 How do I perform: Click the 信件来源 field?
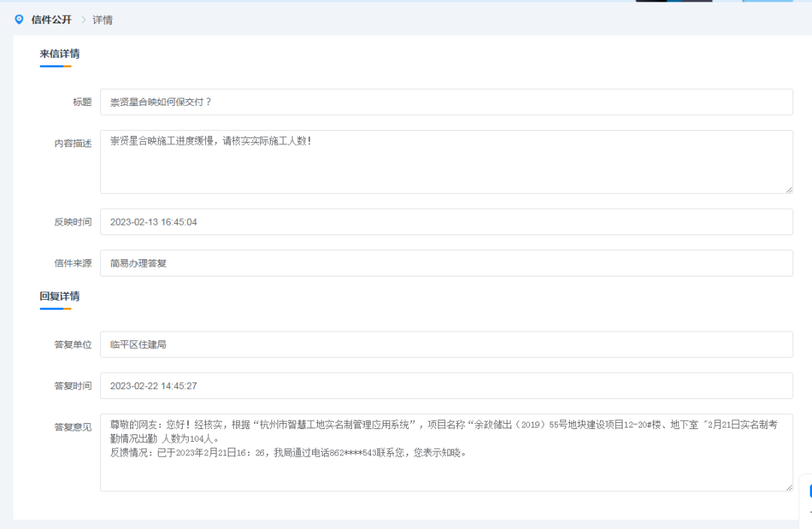click(x=447, y=263)
